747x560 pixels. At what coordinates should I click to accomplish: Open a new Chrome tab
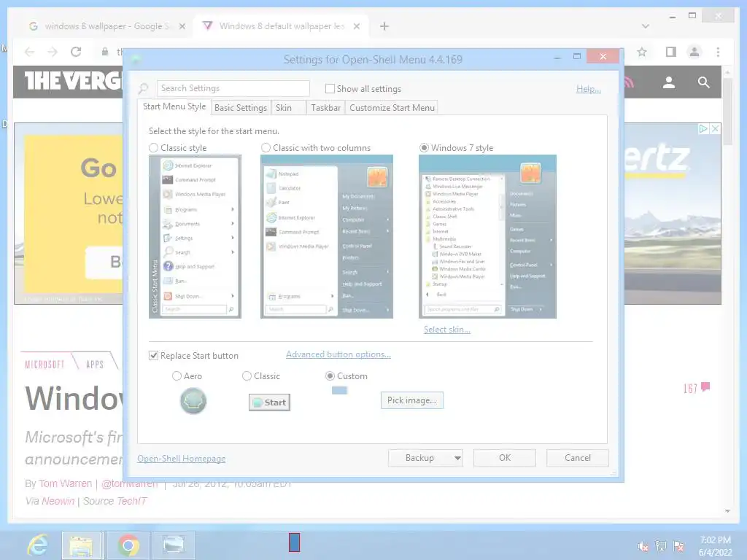tap(384, 26)
